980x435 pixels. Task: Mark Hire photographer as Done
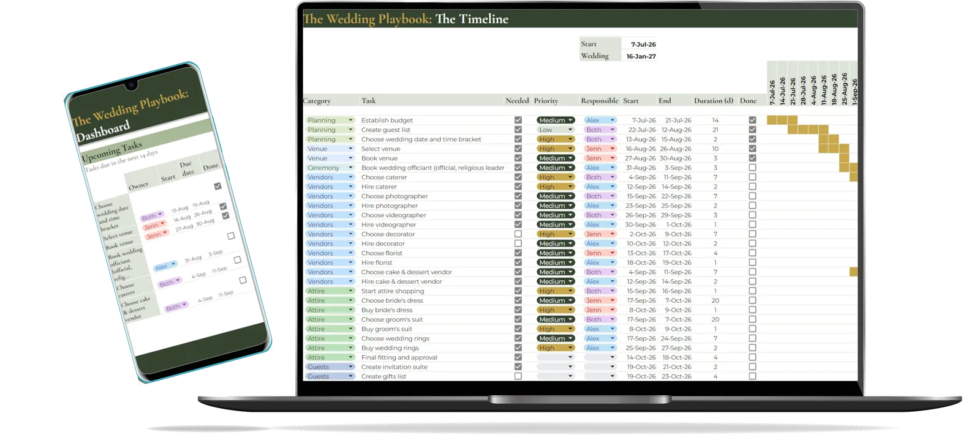pos(752,206)
